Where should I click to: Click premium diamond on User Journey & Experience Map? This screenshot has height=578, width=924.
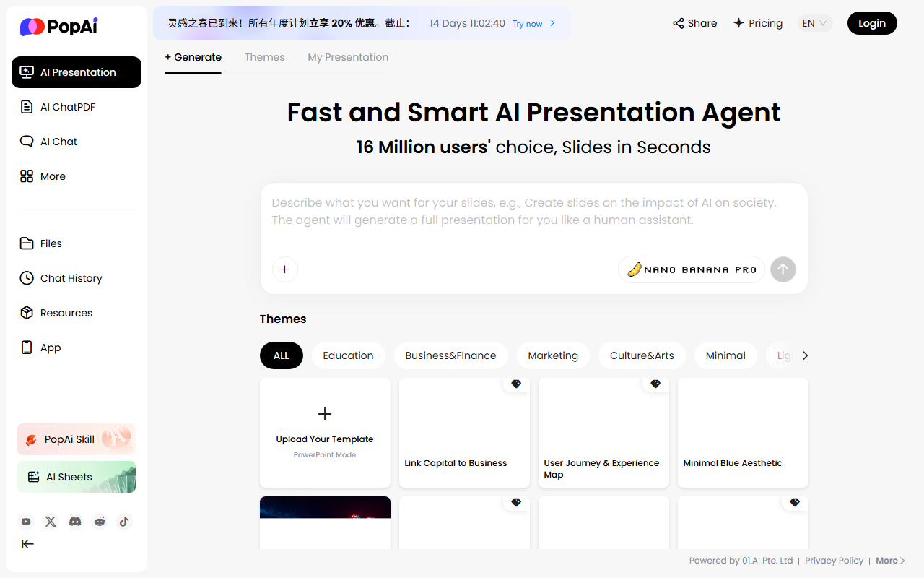coord(655,384)
